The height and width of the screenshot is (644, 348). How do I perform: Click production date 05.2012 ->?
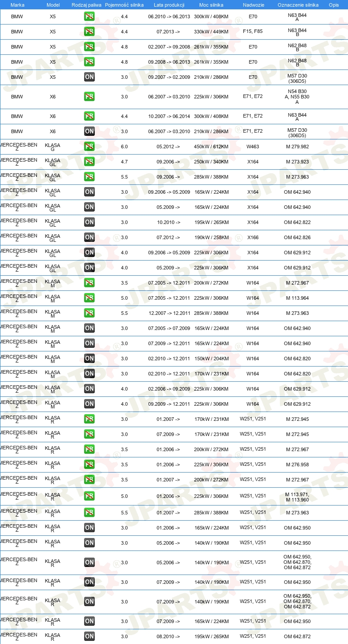[168, 147]
